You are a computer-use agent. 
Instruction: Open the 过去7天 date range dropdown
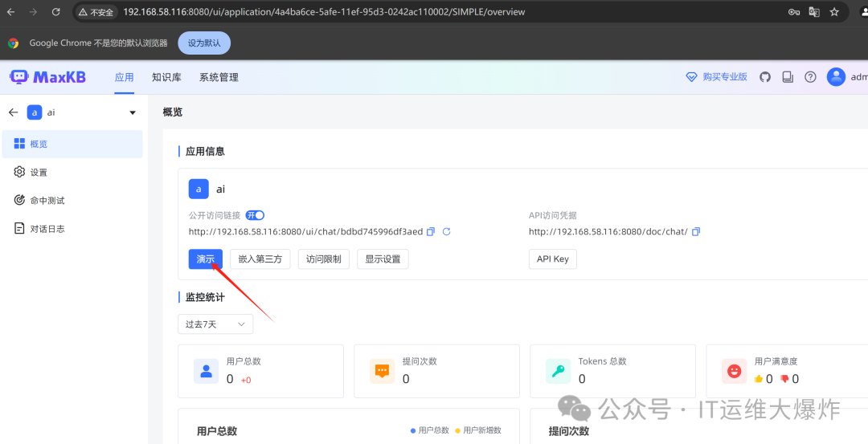tap(215, 324)
